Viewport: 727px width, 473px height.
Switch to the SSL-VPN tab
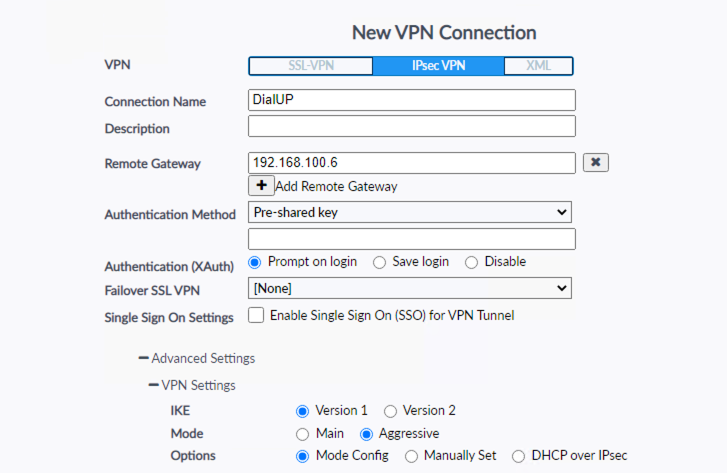tap(310, 66)
